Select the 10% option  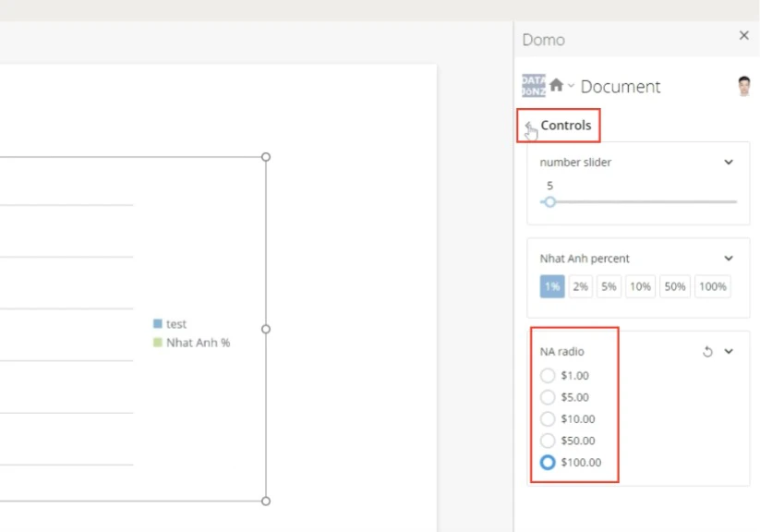pos(640,286)
